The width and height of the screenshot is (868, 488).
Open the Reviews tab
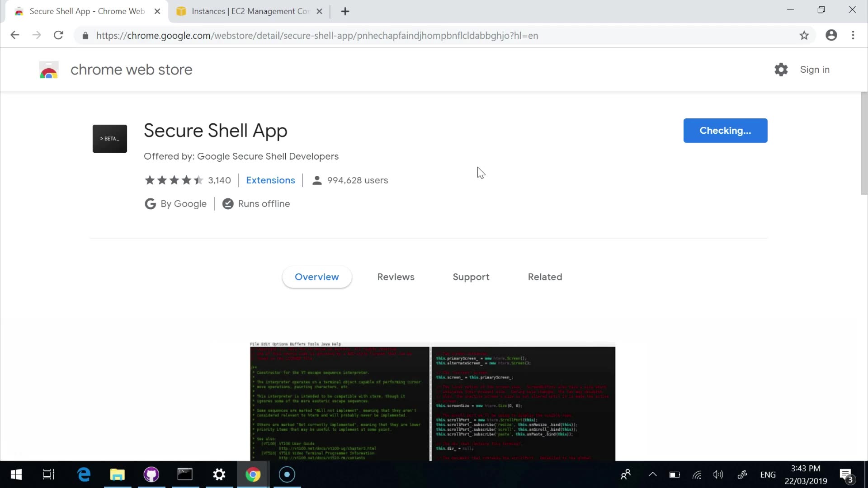click(396, 277)
